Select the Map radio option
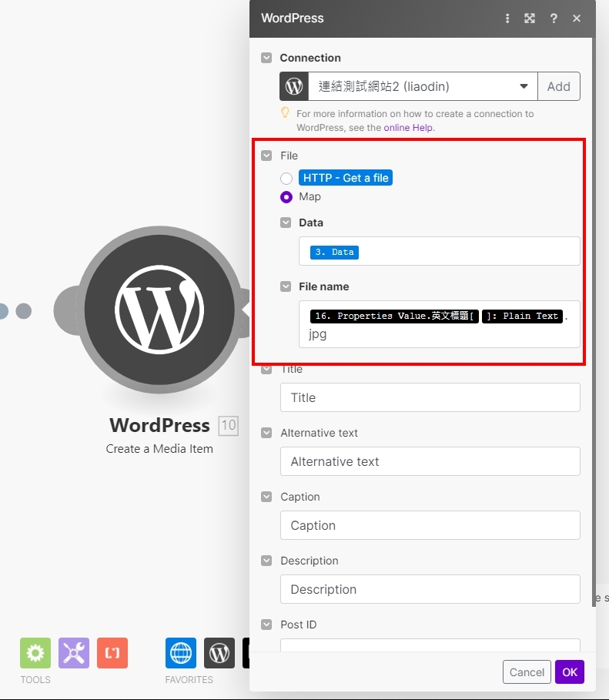The height and width of the screenshot is (700, 609). (286, 197)
